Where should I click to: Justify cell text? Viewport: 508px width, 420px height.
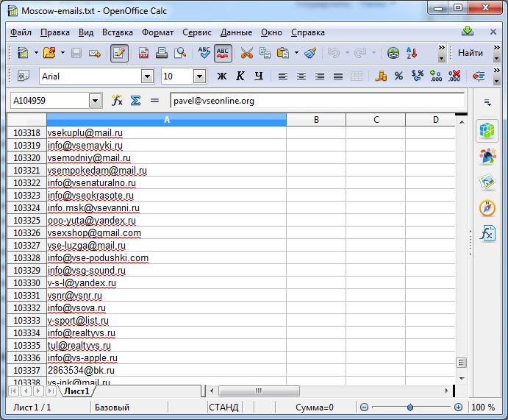coord(338,76)
